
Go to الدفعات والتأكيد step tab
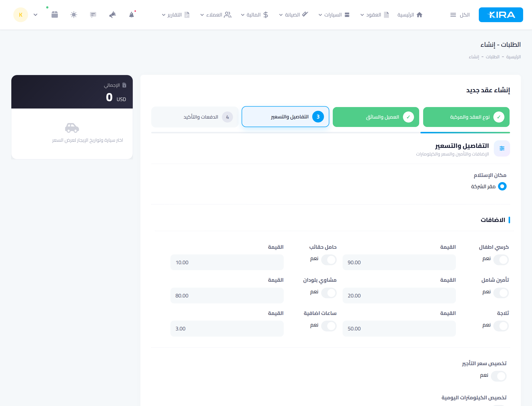(x=195, y=117)
